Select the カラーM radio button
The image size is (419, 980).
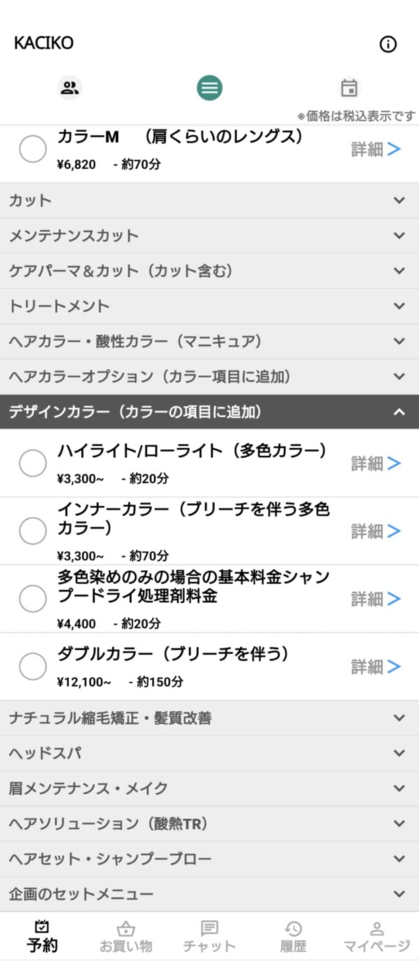(33, 149)
